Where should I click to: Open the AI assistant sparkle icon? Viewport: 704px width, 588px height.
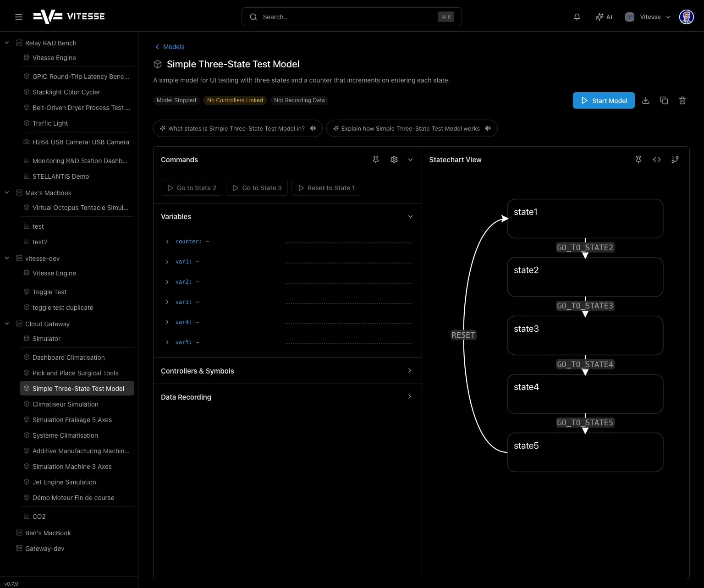(604, 17)
